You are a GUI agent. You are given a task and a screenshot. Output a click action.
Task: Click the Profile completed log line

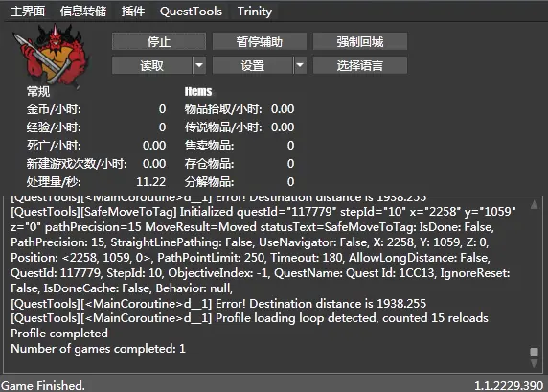click(x=59, y=334)
